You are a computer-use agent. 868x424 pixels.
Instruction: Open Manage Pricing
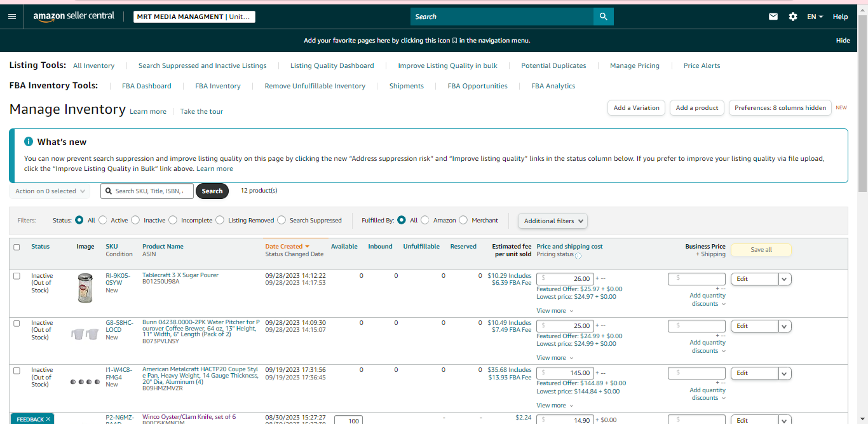pyautogui.click(x=635, y=65)
